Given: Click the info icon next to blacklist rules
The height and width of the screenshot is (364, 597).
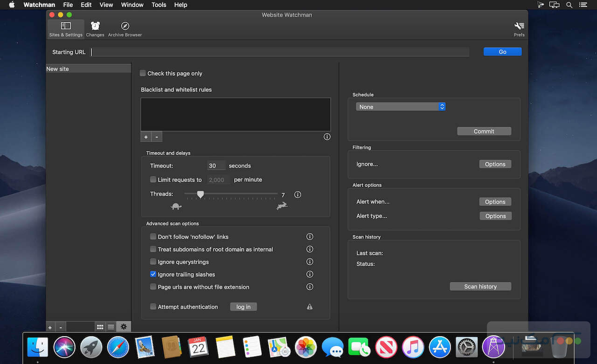Looking at the screenshot, I should pos(327,137).
